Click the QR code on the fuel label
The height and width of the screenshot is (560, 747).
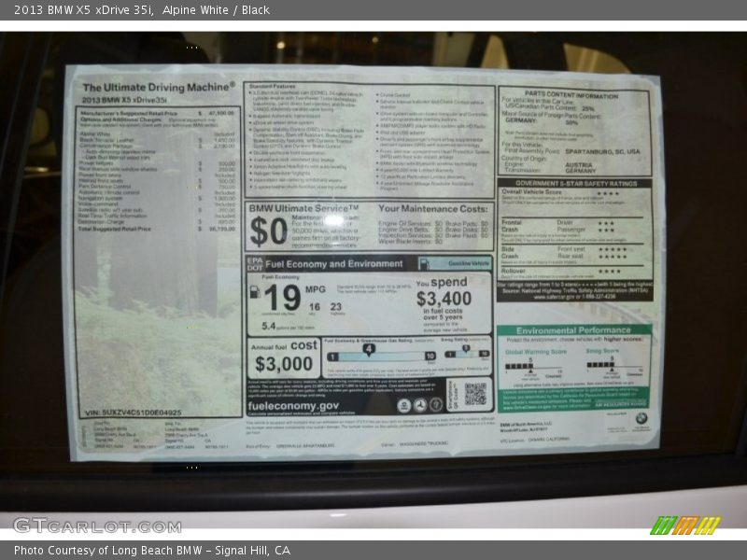click(x=475, y=394)
